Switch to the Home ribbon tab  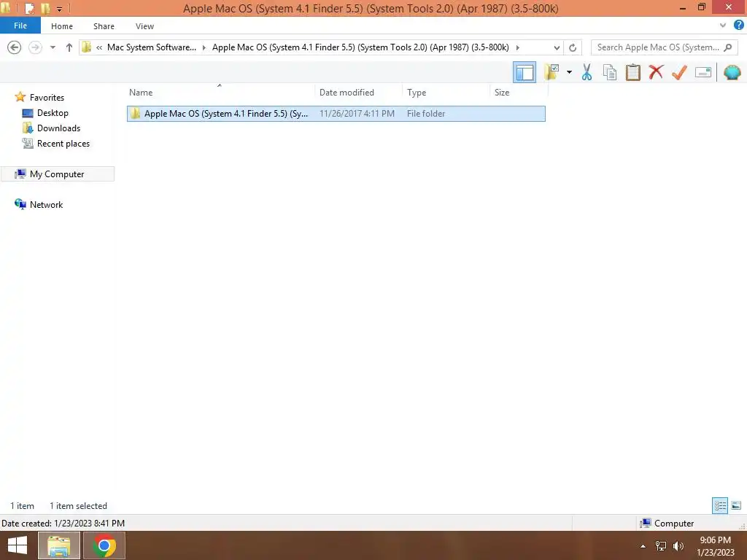pyautogui.click(x=62, y=26)
